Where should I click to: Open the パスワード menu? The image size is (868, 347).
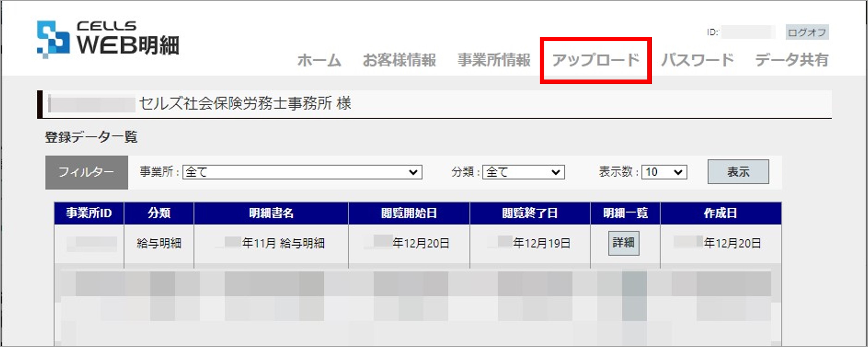(x=697, y=60)
